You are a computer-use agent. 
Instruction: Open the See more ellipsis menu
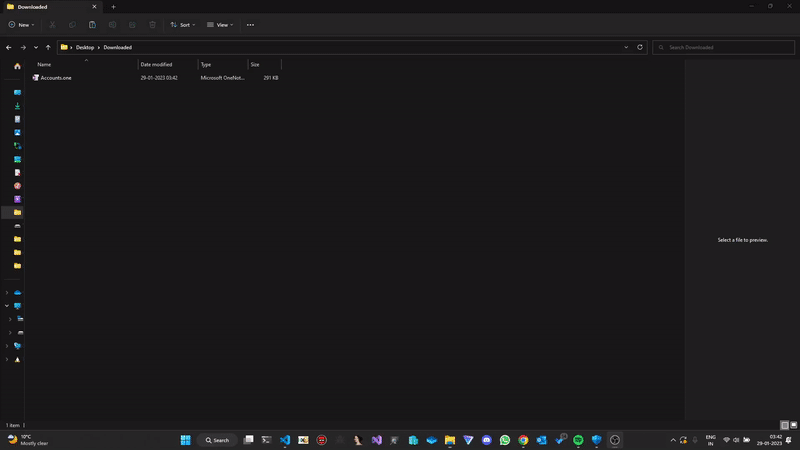click(x=250, y=24)
